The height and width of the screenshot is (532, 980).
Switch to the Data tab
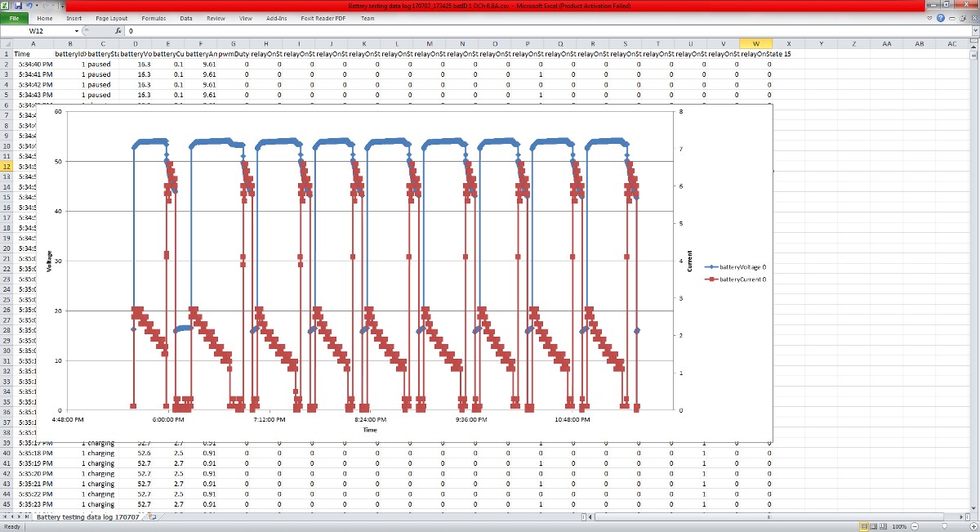[x=186, y=18]
